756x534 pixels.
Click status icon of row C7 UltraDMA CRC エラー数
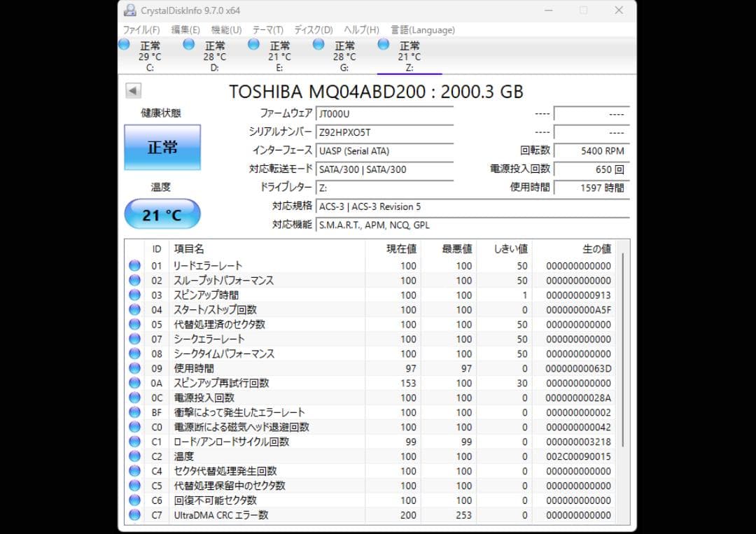click(134, 514)
